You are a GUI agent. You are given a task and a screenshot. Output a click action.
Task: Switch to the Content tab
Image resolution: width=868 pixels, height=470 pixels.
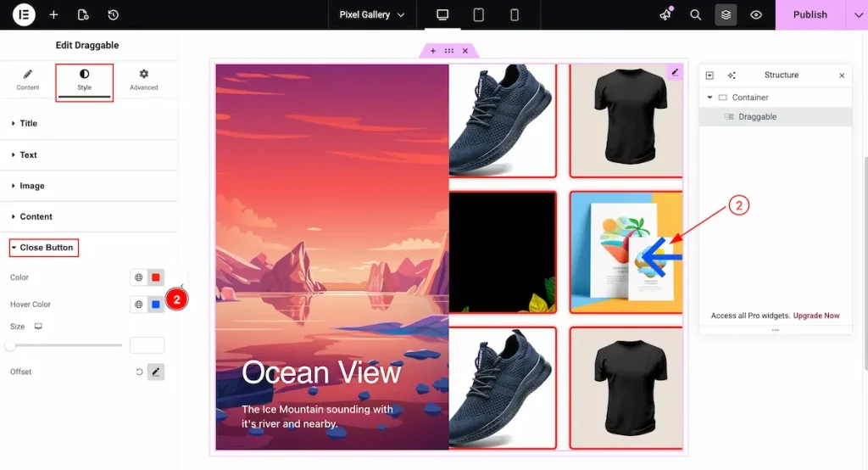click(x=27, y=81)
